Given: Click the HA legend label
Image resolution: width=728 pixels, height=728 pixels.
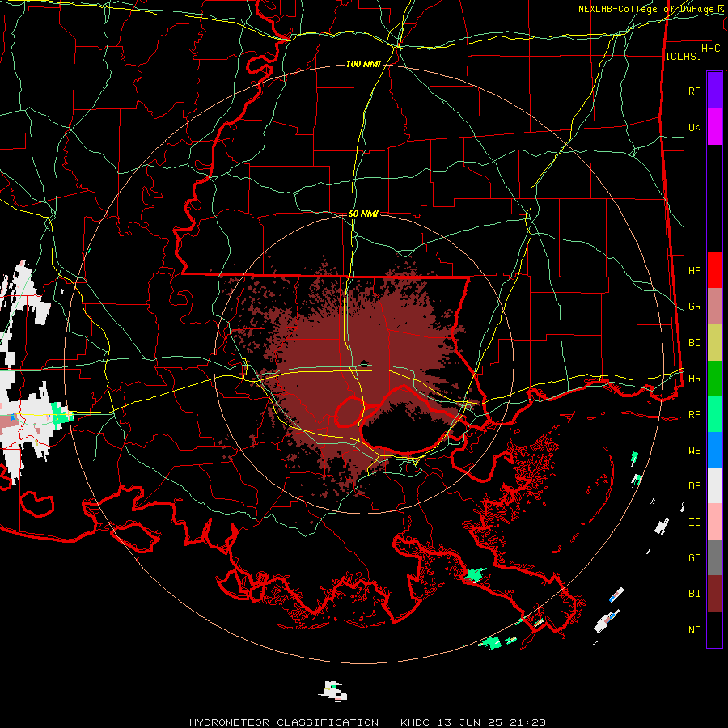Looking at the screenshot, I should (x=694, y=271).
